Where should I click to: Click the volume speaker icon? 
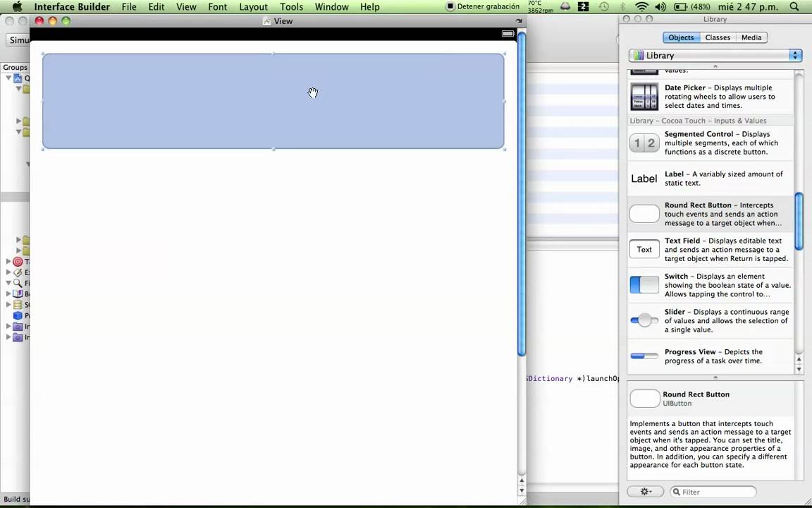click(x=660, y=7)
